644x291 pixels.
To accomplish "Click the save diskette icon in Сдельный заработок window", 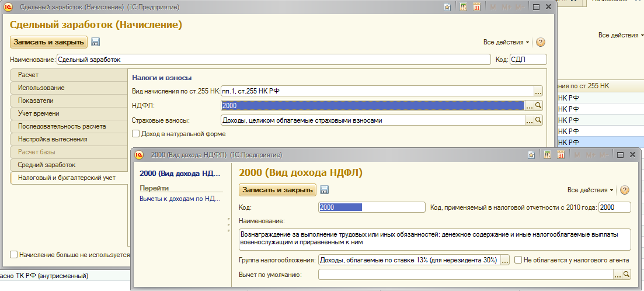I will tap(96, 42).
